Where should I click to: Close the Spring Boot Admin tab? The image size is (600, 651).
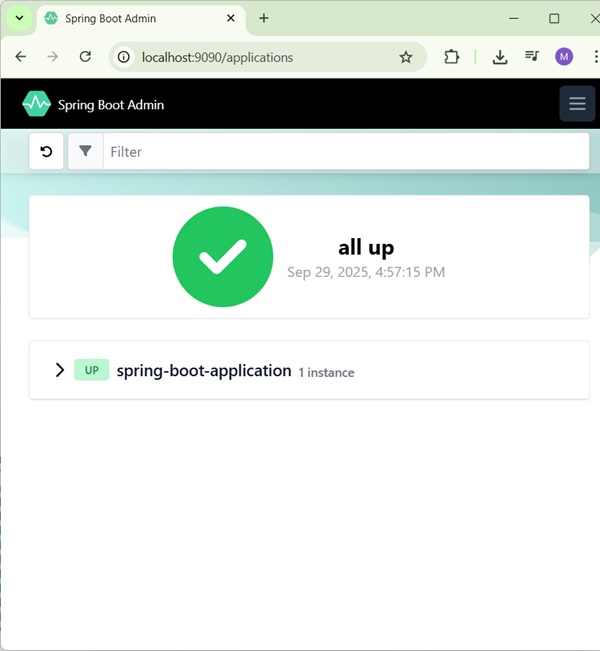(x=231, y=18)
